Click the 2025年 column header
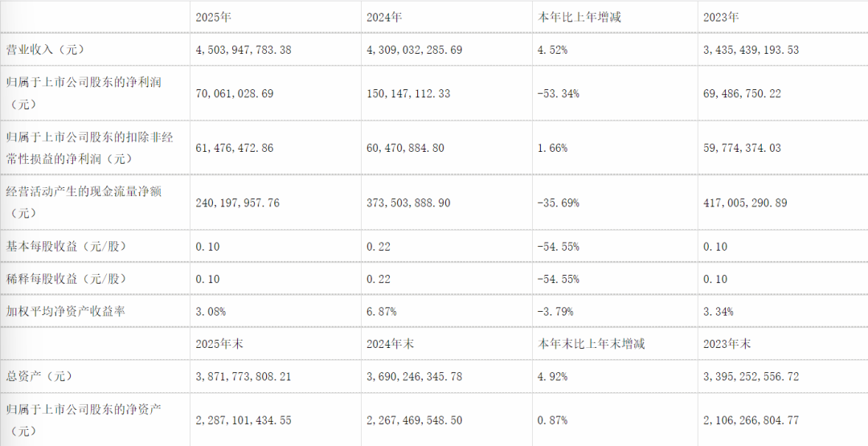 click(x=213, y=16)
